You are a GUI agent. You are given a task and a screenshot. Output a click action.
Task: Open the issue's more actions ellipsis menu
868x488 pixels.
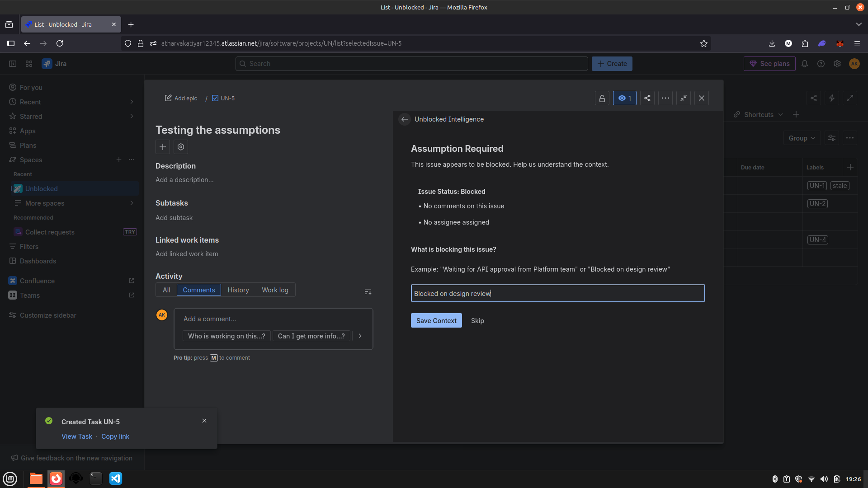pos(665,98)
